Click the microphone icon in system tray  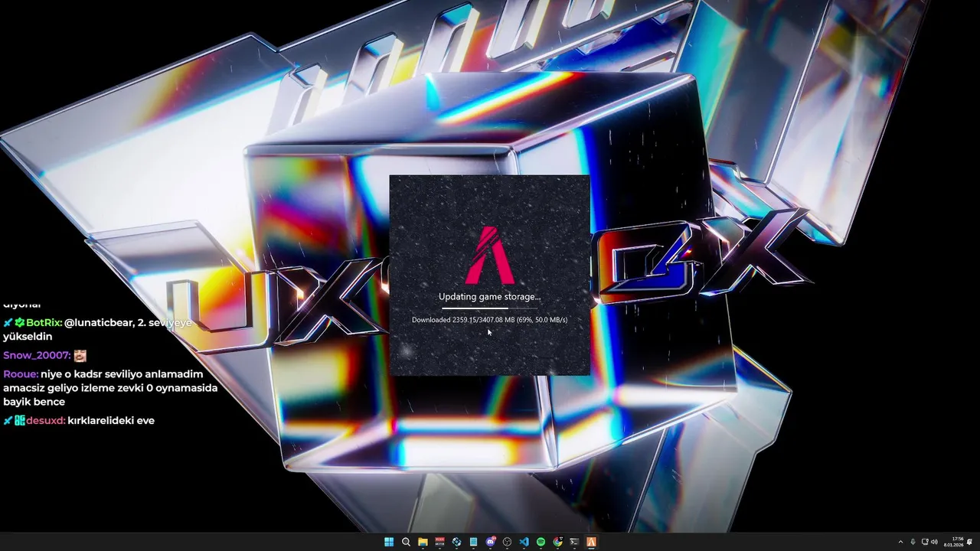click(x=913, y=542)
